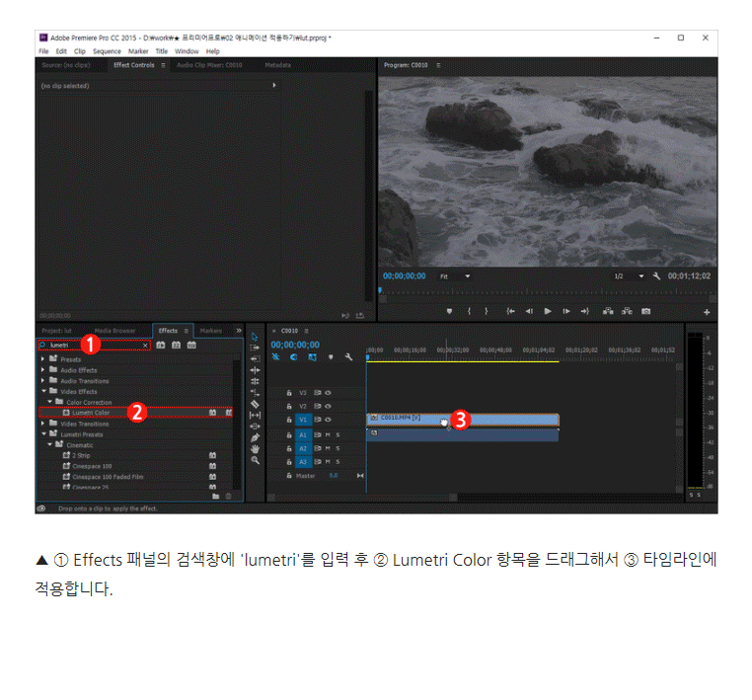Filter effects by accelerated effects icon

tap(161, 345)
